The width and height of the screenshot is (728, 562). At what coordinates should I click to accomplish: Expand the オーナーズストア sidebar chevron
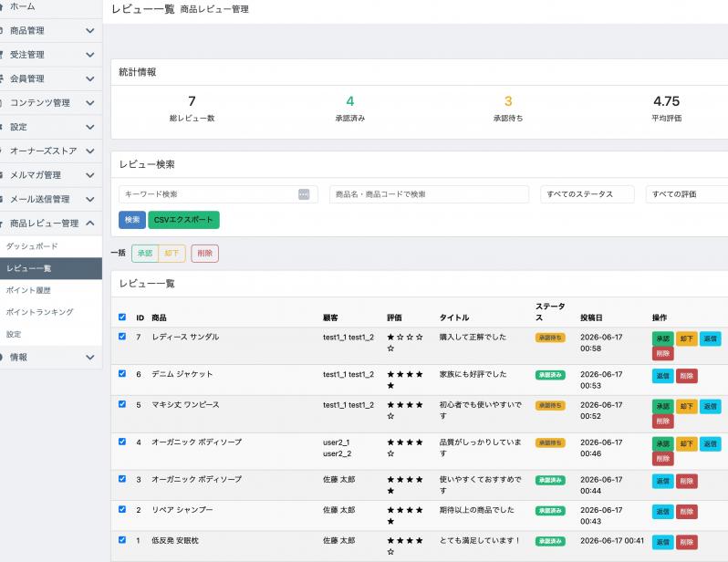tap(90, 151)
